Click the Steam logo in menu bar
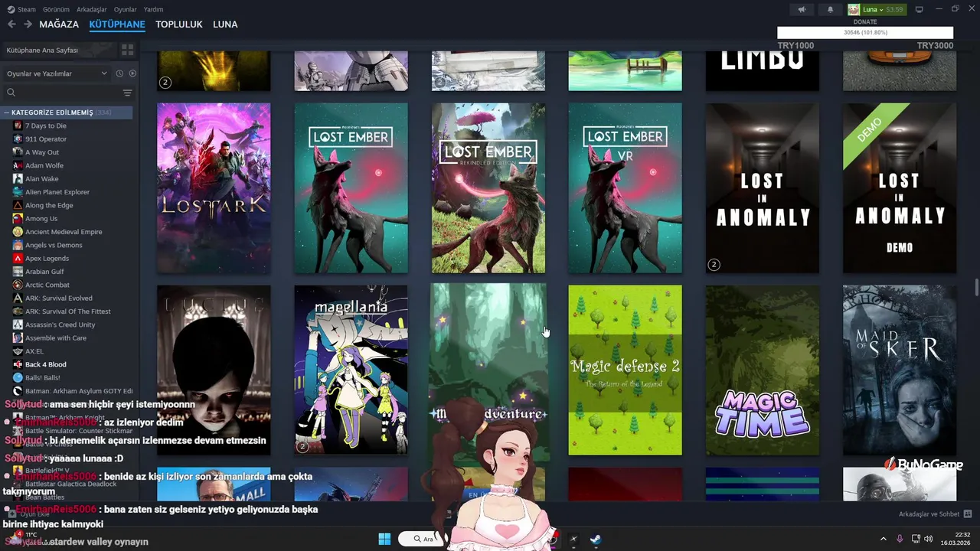 coord(10,9)
